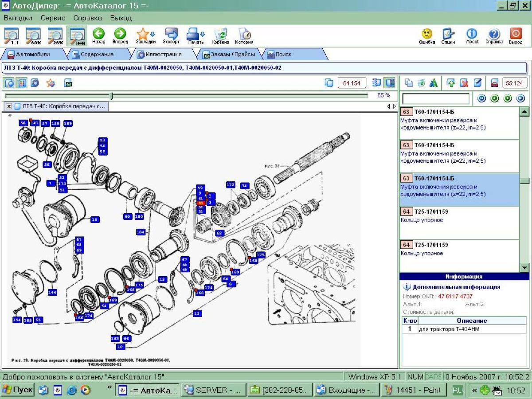Jump to last part with blue arrow
The height and width of the screenshot is (399, 532).
point(521,98)
